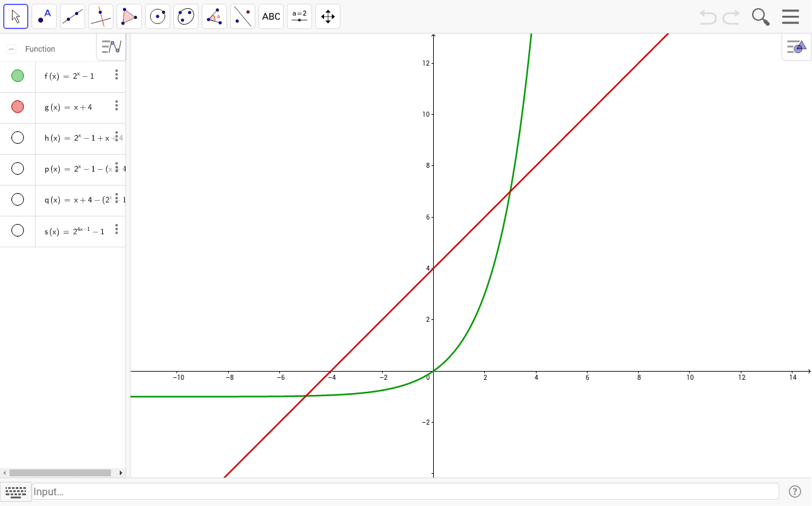
Task: Select the ABC Text tool
Action: tap(271, 16)
